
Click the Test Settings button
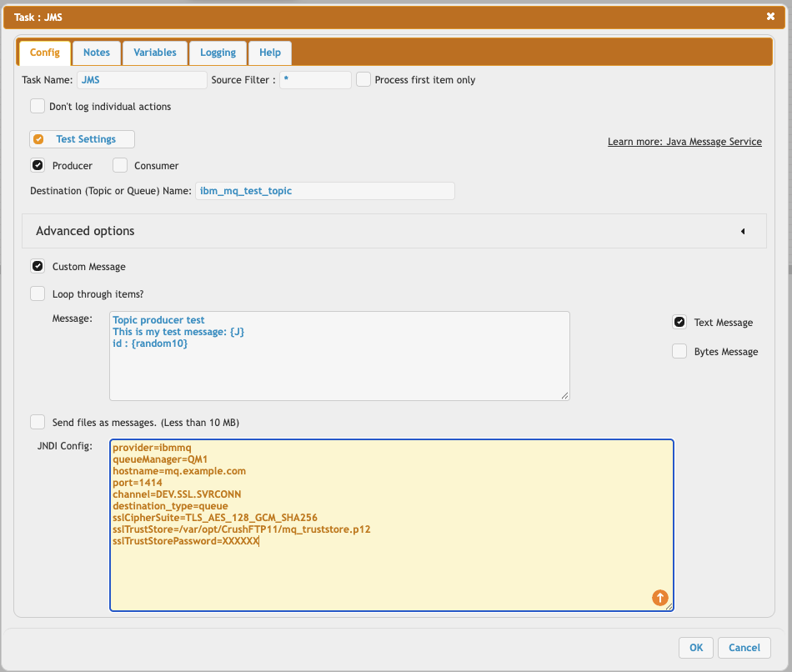(82, 139)
